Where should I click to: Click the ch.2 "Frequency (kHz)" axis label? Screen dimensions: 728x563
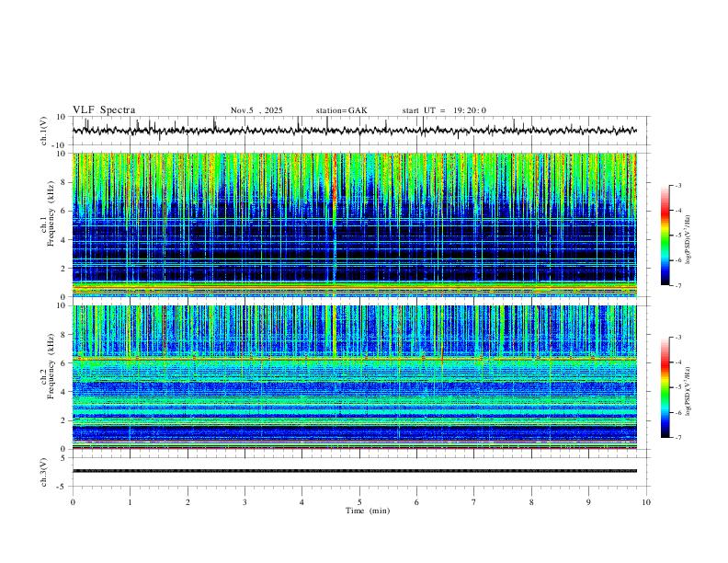pos(51,368)
